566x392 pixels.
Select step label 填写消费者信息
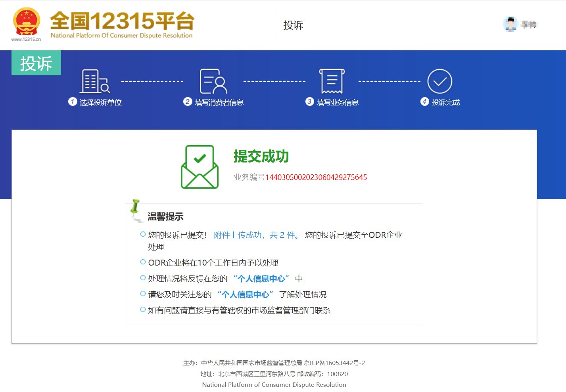(219, 102)
